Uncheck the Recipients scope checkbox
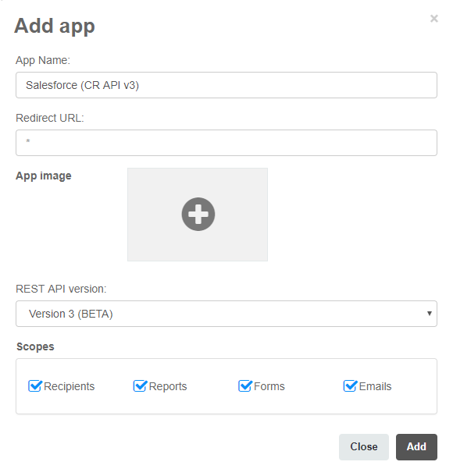Image resolution: width=453 pixels, height=476 pixels. click(x=35, y=386)
